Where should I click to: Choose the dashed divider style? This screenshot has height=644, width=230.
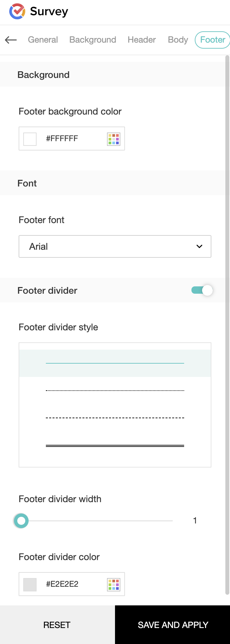[x=115, y=418]
